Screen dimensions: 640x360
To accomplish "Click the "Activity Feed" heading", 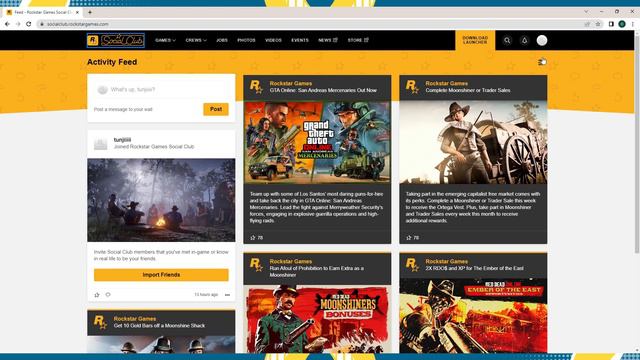I will pyautogui.click(x=112, y=62).
